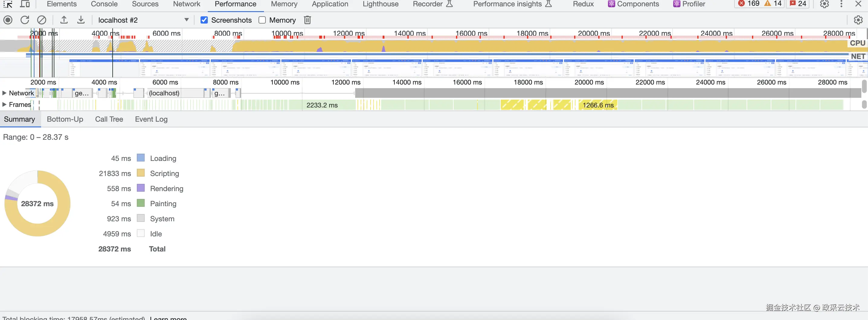Open the Call Tree tab
868x320 pixels.
tap(109, 119)
